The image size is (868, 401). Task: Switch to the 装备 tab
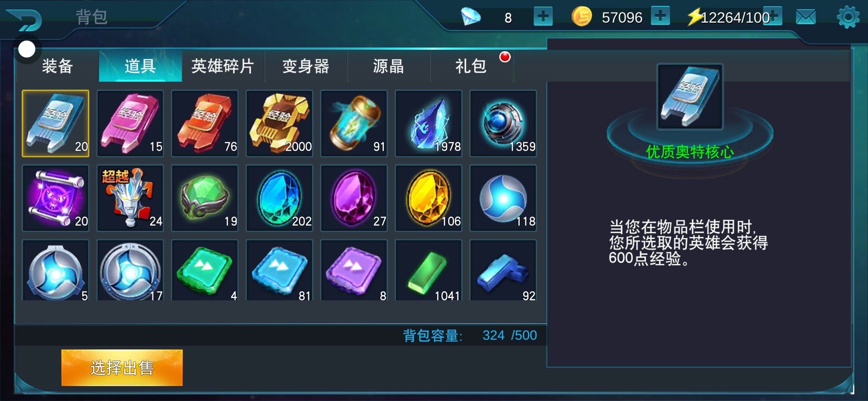(x=57, y=66)
